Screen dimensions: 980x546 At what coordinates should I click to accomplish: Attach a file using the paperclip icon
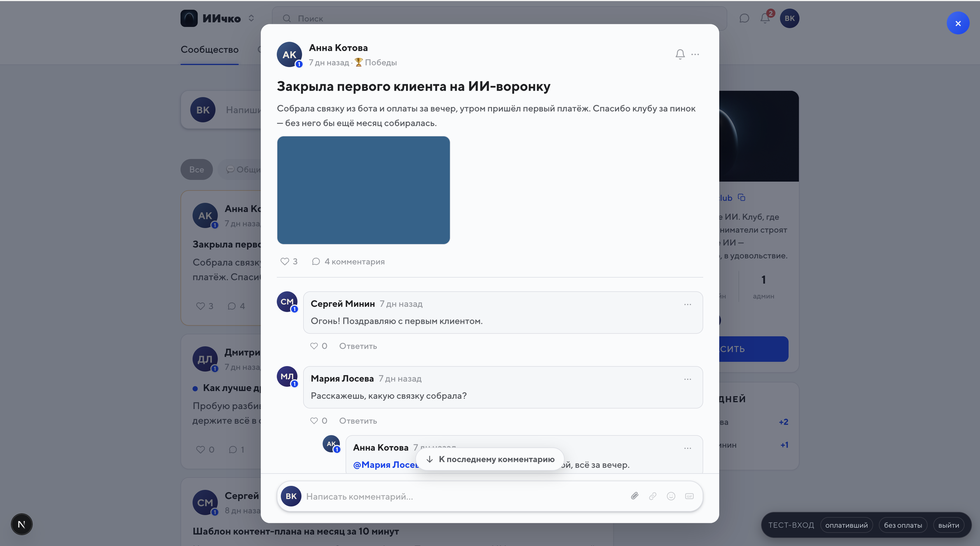point(635,496)
